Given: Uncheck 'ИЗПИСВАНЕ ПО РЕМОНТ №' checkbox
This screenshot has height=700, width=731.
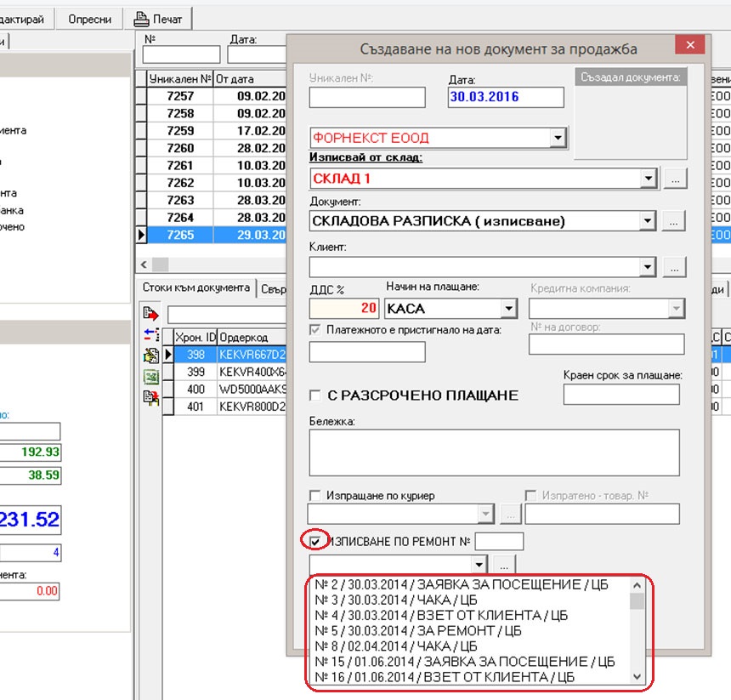Looking at the screenshot, I should click(315, 542).
